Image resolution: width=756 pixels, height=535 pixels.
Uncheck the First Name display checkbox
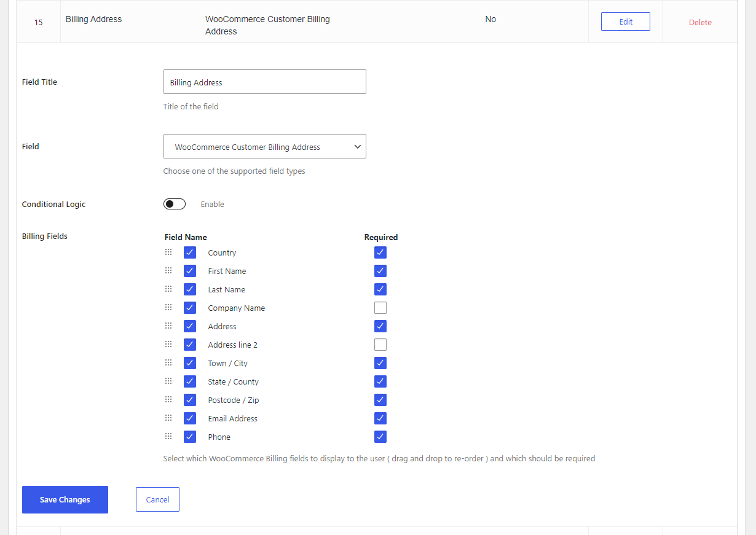190,271
